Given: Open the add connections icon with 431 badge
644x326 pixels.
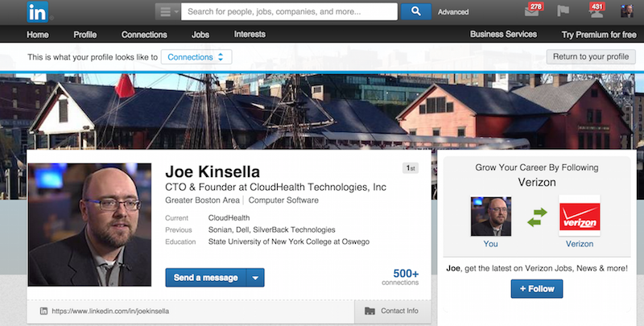Looking at the screenshot, I should pos(596,10).
